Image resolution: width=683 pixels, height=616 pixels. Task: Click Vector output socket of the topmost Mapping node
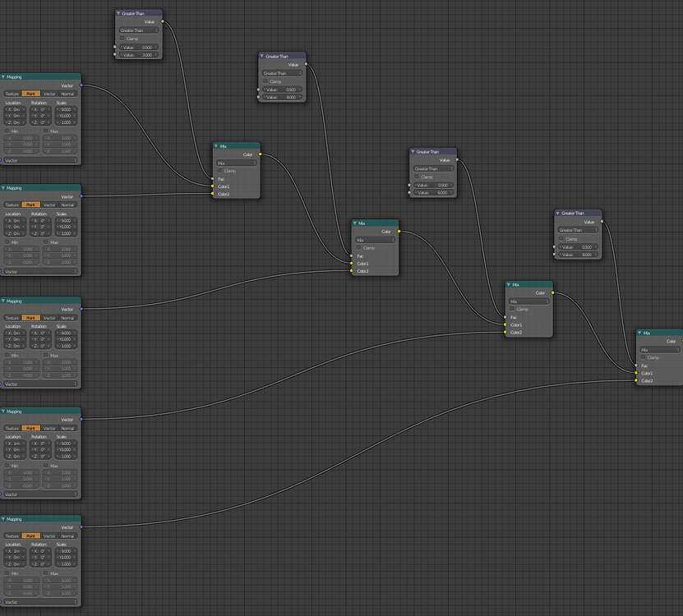81,85
